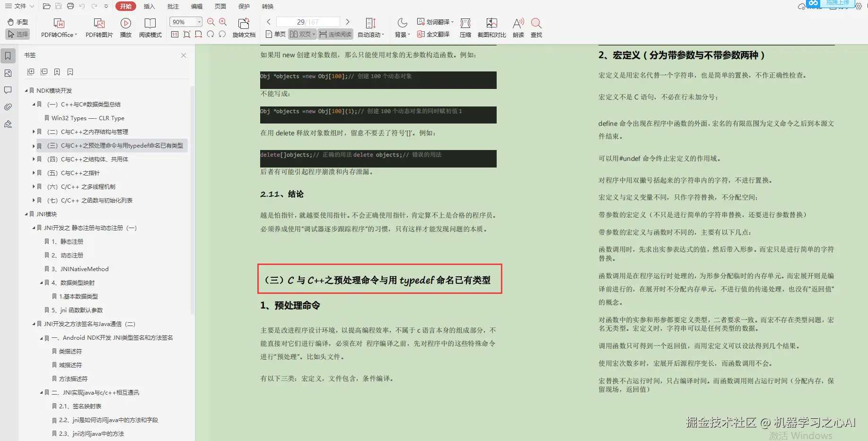Open bookmark 2.1、签名映射表
Image resolution: width=868 pixels, height=441 pixels.
tap(79, 406)
